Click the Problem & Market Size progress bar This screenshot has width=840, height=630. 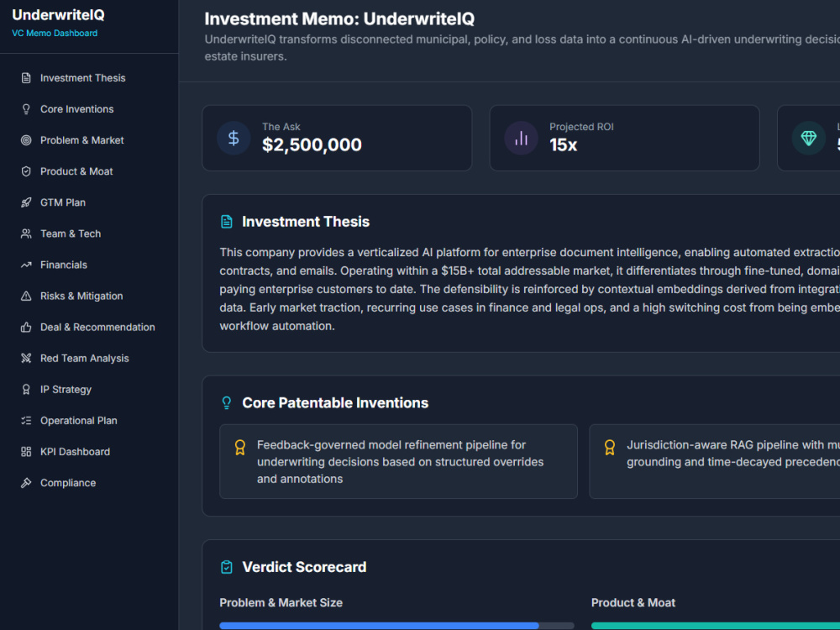coord(396,626)
